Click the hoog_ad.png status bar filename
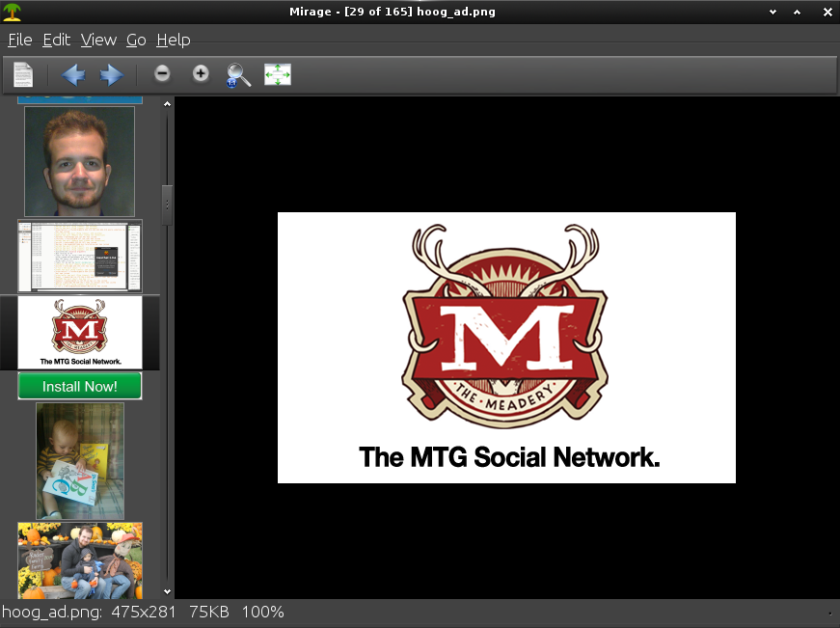 (52, 612)
